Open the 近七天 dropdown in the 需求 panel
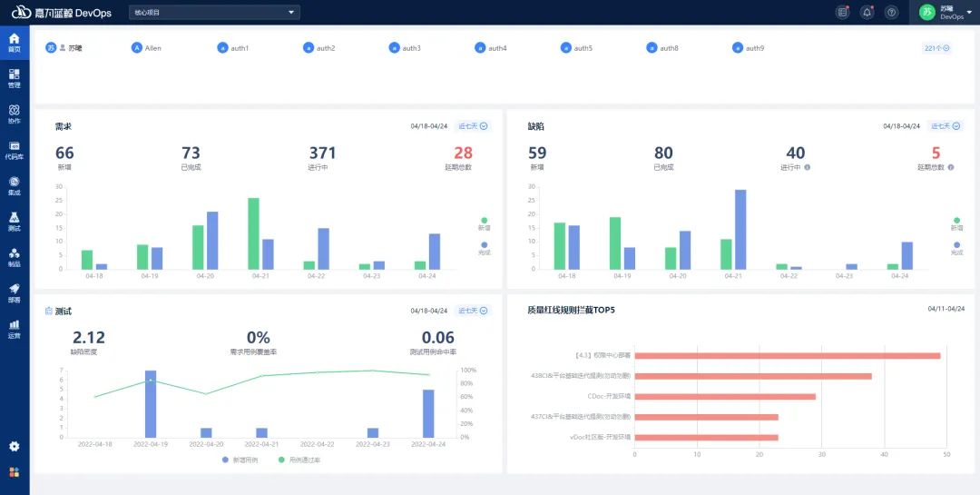This screenshot has width=980, height=495. click(x=473, y=126)
